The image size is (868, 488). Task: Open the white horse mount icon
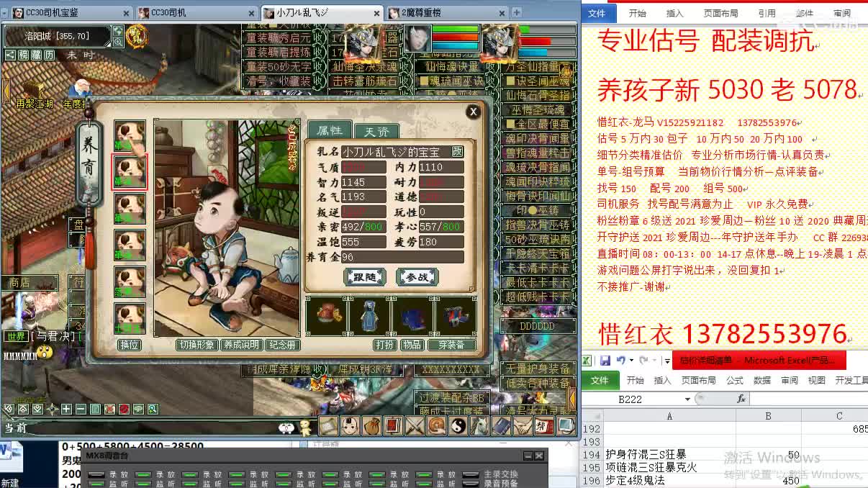479,426
